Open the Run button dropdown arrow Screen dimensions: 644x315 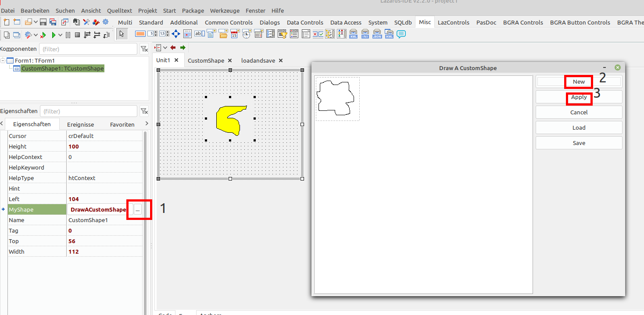(x=60, y=35)
